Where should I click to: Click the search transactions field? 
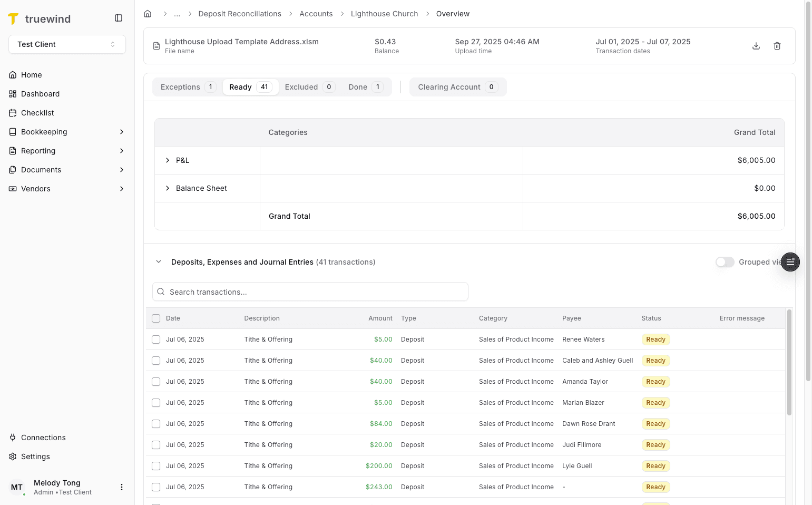click(310, 292)
